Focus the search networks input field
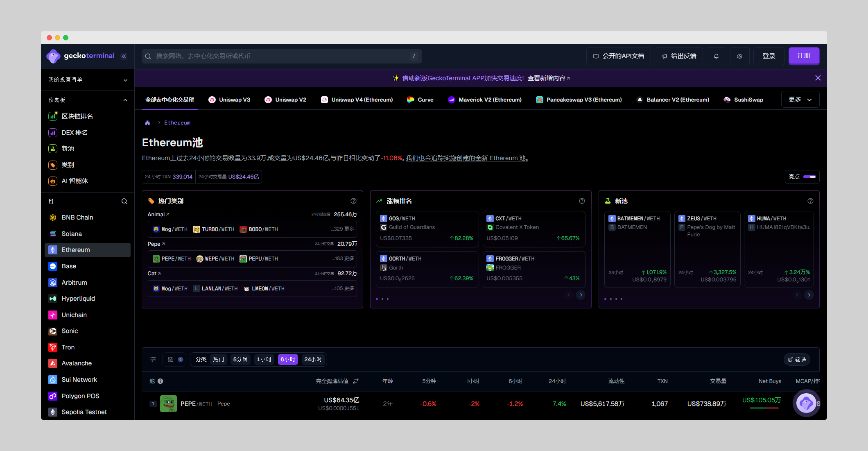Image resolution: width=868 pixels, height=451 pixels. click(282, 56)
